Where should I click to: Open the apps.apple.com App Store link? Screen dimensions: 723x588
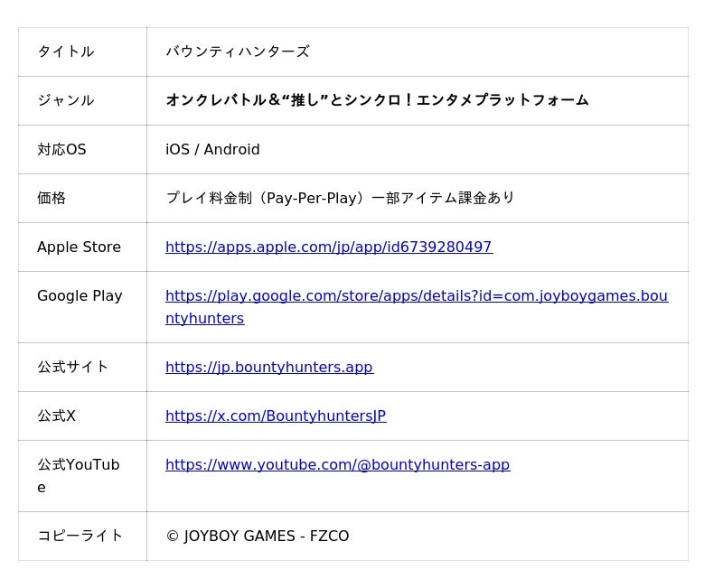tap(328, 247)
